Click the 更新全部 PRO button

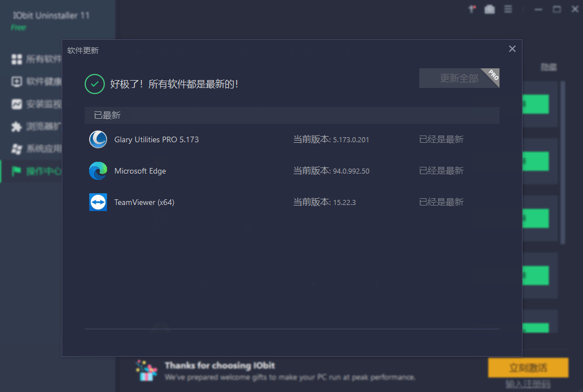[x=459, y=78]
